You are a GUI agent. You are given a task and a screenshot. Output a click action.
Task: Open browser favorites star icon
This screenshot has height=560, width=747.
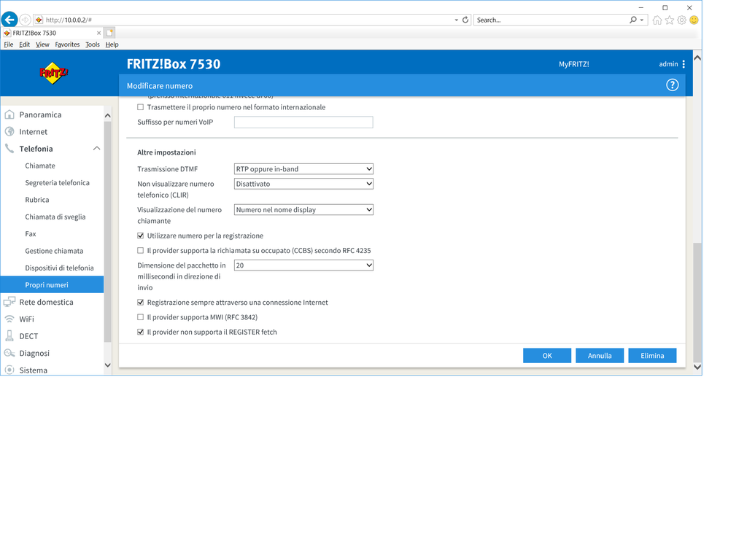click(x=669, y=20)
